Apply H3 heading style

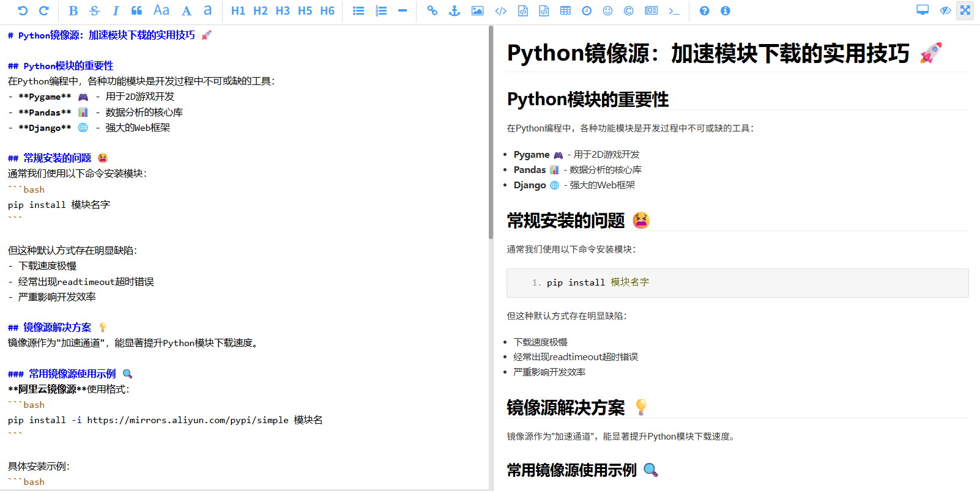(283, 10)
